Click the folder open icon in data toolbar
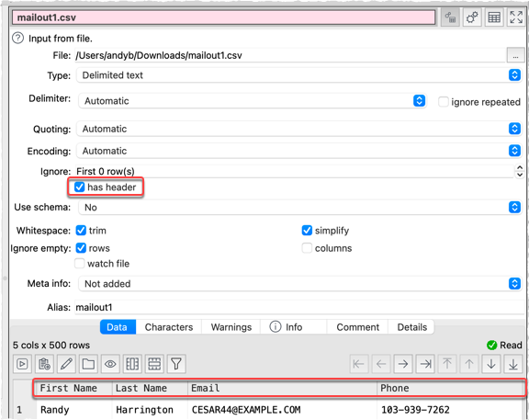The image size is (529, 420). pos(88,364)
